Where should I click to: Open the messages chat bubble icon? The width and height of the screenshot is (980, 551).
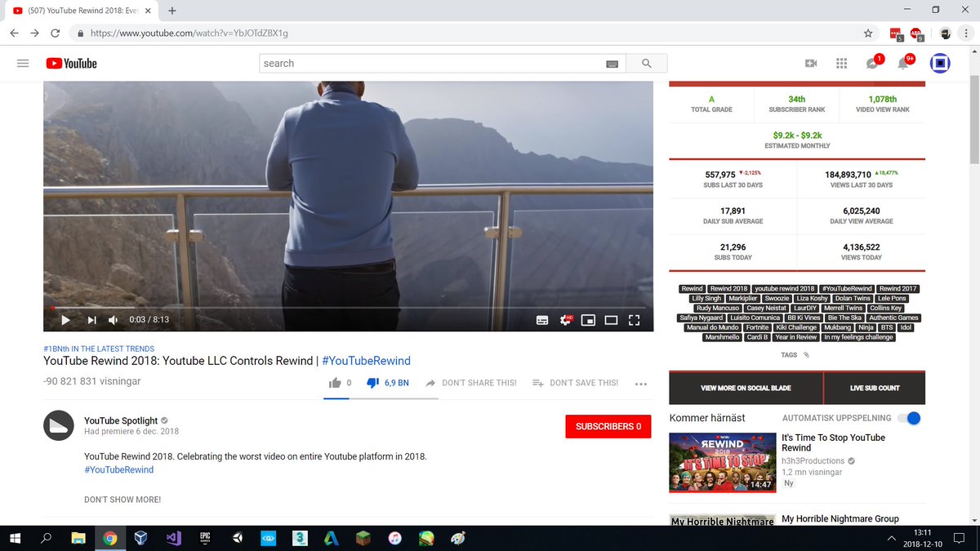[872, 64]
